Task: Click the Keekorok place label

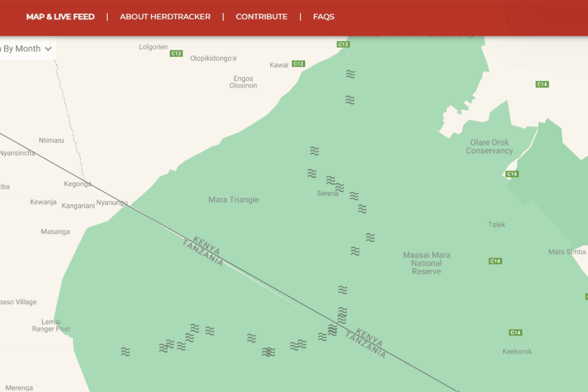Action: click(517, 352)
